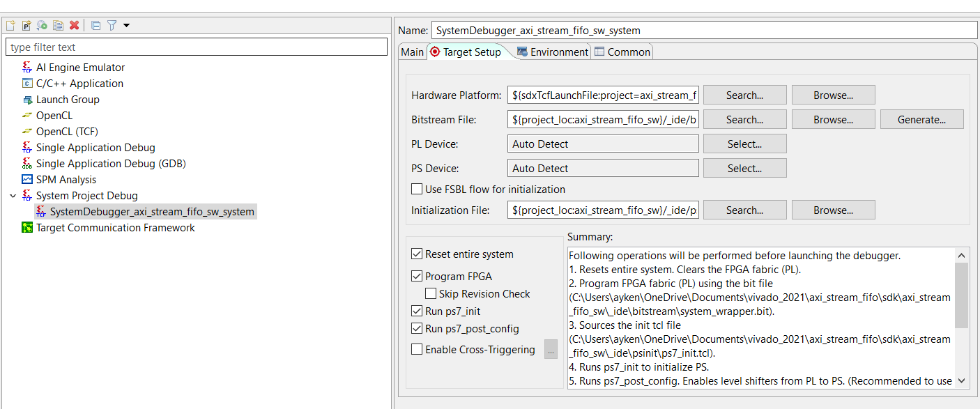This screenshot has height=409, width=980.
Task: Click Summary scrollbar up arrow
Action: click(961, 255)
